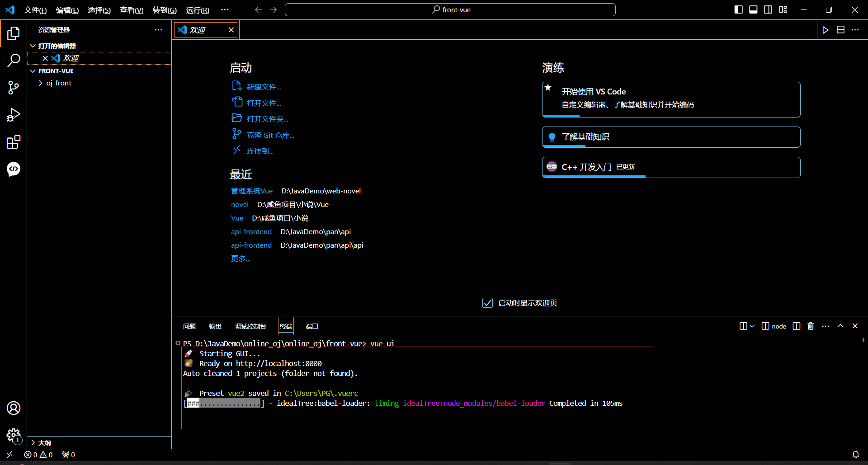The image size is (868, 465).
Task: Open recent project novel
Action: (240, 204)
